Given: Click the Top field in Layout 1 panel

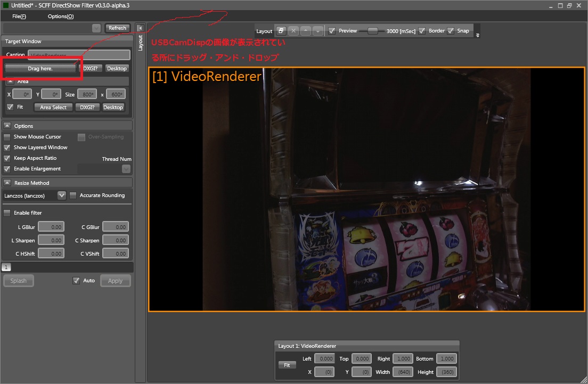Looking at the screenshot, I should point(362,359).
